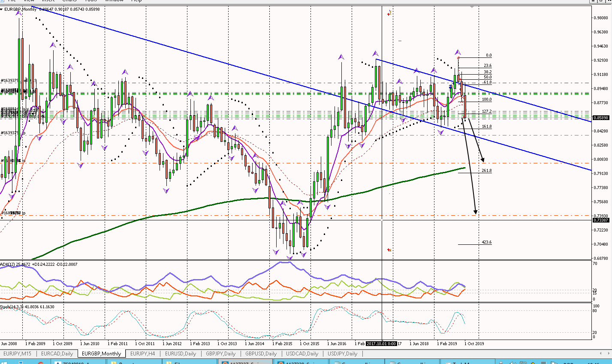Click the Fibonacci 161.8 level label

(x=487, y=126)
